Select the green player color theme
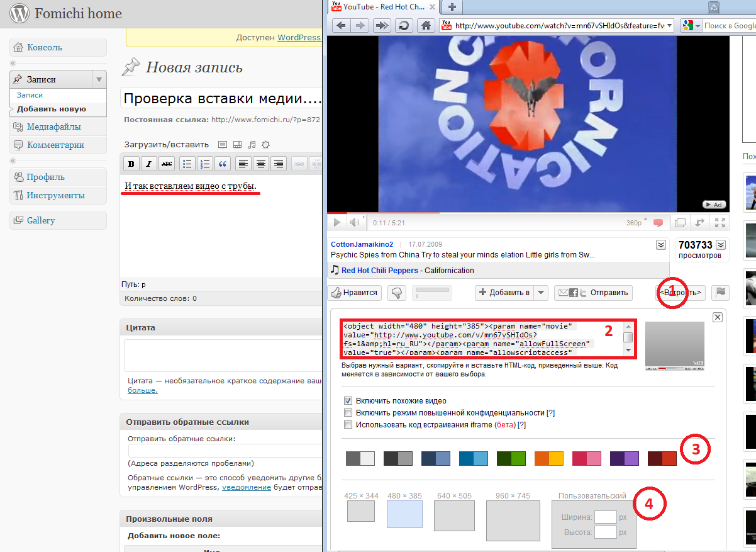 coord(511,458)
